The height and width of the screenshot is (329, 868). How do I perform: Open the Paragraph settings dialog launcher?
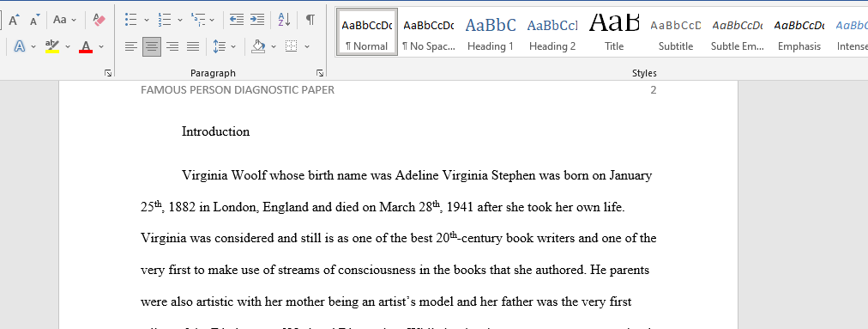tap(320, 73)
